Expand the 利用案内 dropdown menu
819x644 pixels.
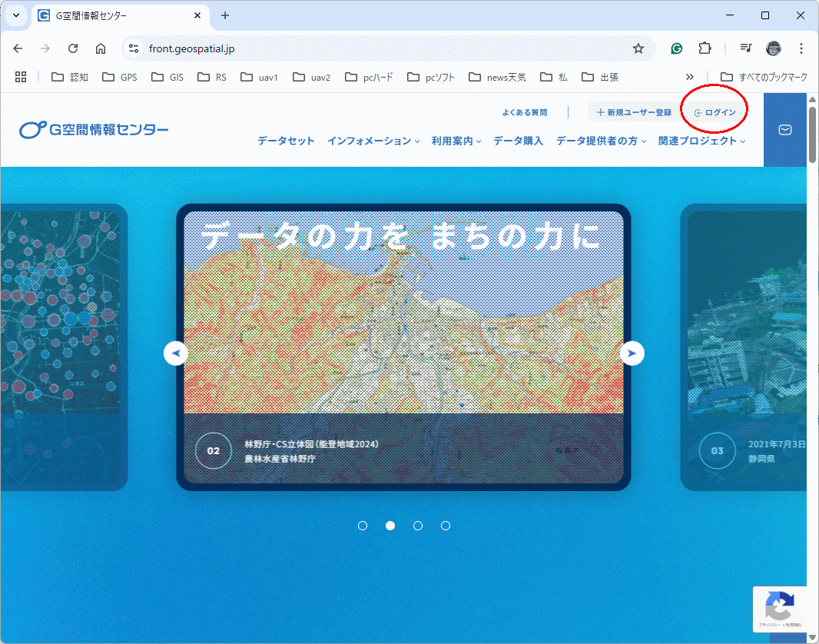(456, 141)
